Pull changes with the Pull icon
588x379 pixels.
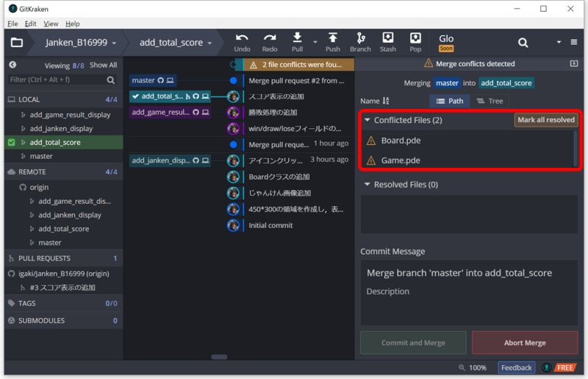(297, 43)
